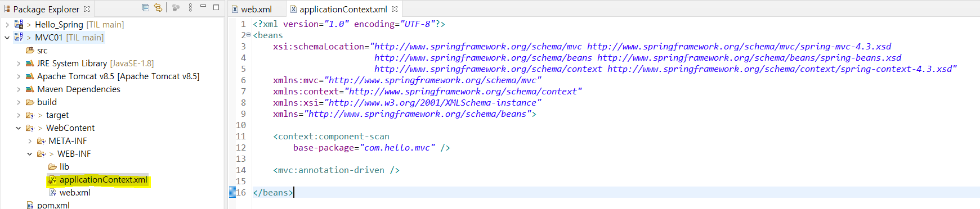Close the Package Explorer view tab
The width and height of the screenshot is (980, 209).
point(87,9)
